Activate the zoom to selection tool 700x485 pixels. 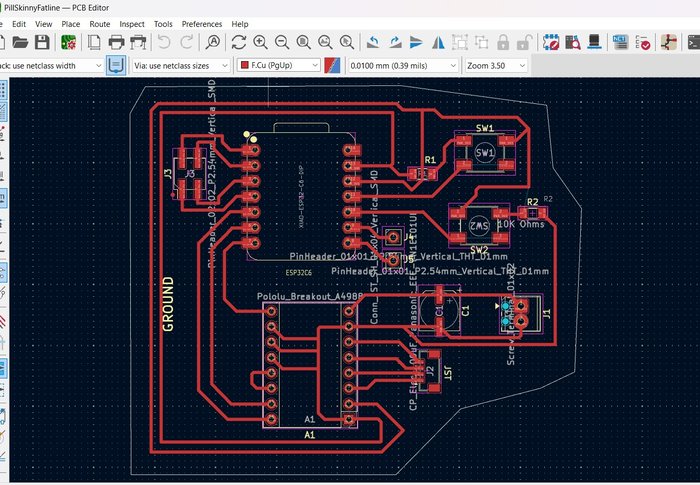point(347,42)
